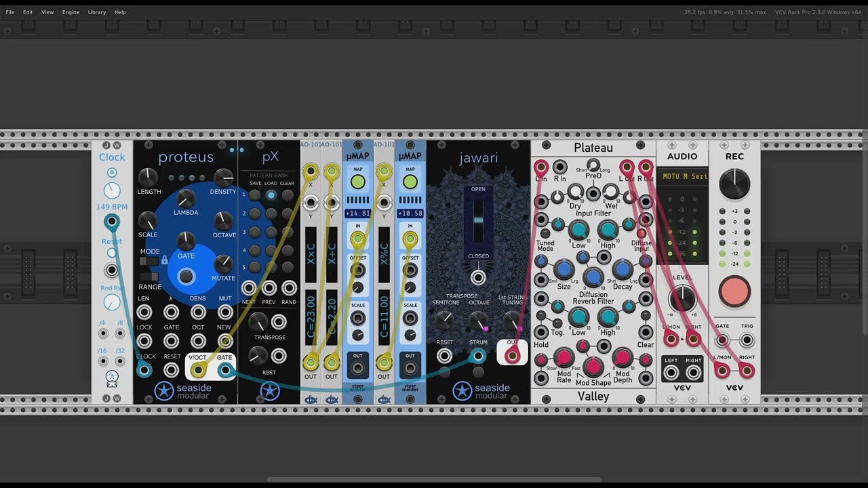Toggle pX pattern 1 LOAD button
Screen dimensions: 868x488
point(271,195)
